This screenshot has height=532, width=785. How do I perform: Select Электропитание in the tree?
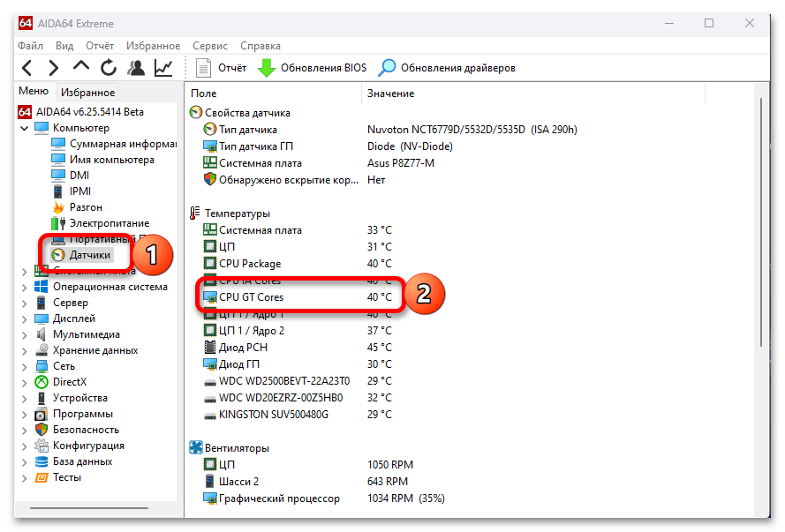click(109, 223)
